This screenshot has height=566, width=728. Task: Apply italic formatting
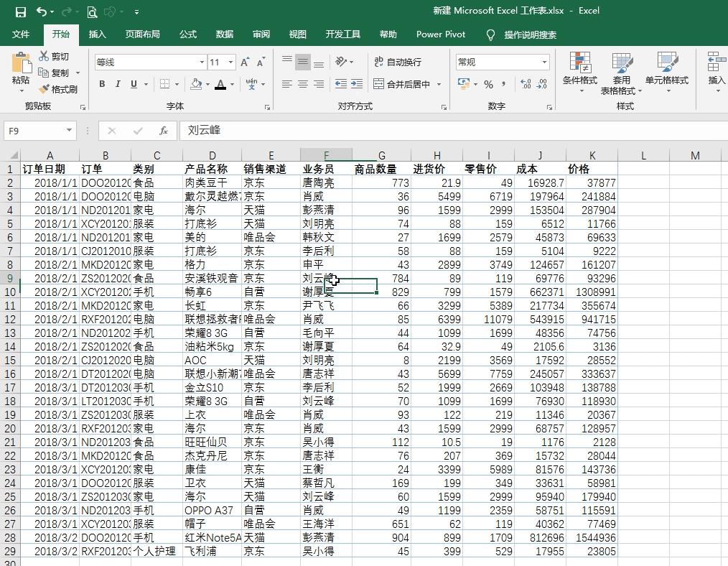coord(118,83)
